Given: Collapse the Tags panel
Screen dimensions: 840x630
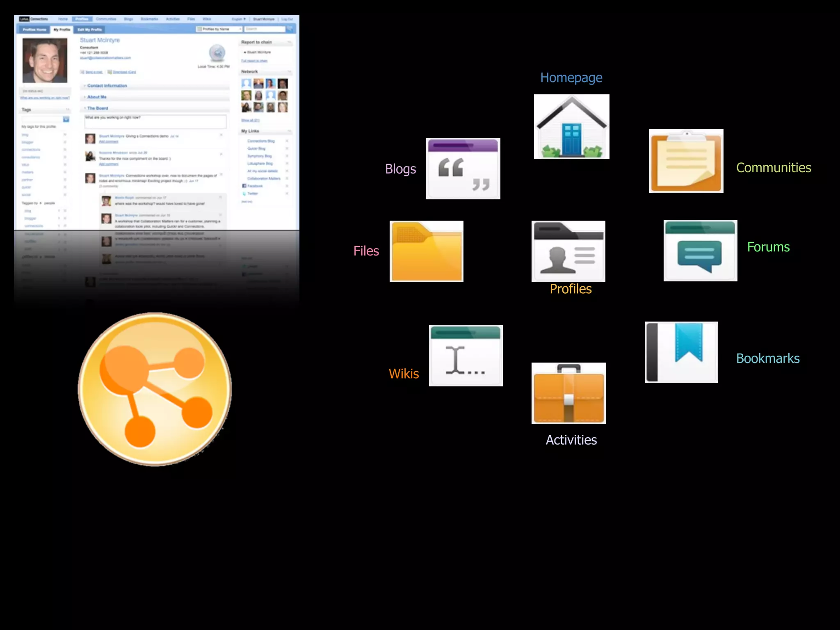Looking at the screenshot, I should point(68,110).
